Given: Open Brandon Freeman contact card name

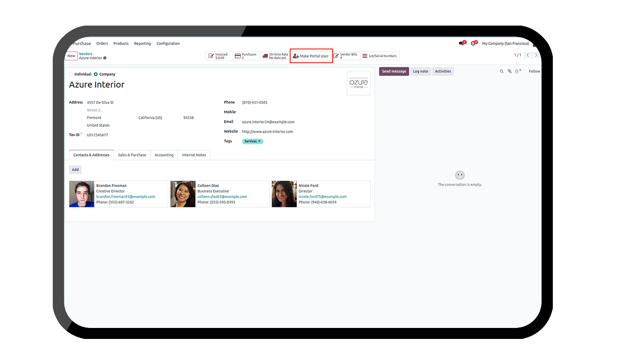Looking at the screenshot, I should click(111, 186).
